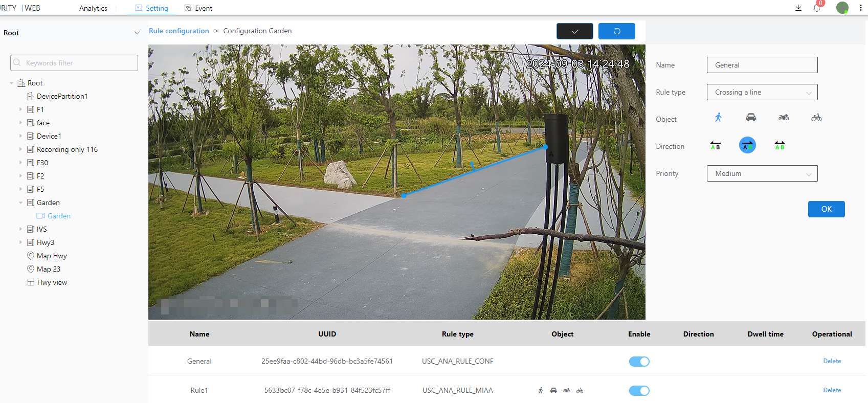Image resolution: width=868 pixels, height=403 pixels.
Task: Select the A to B direction option
Action: point(747,146)
